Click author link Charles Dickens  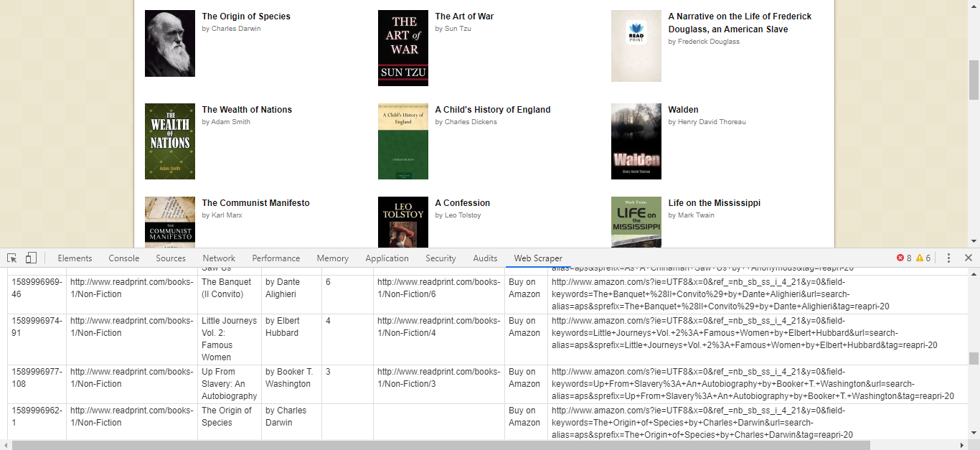point(471,122)
